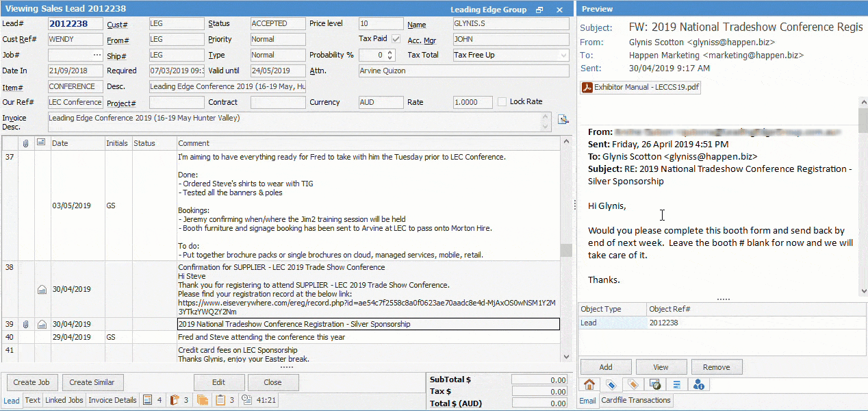The height and width of the screenshot is (411, 868).
Task: Click the comment list vertical scrollbar thumb
Action: point(565,250)
